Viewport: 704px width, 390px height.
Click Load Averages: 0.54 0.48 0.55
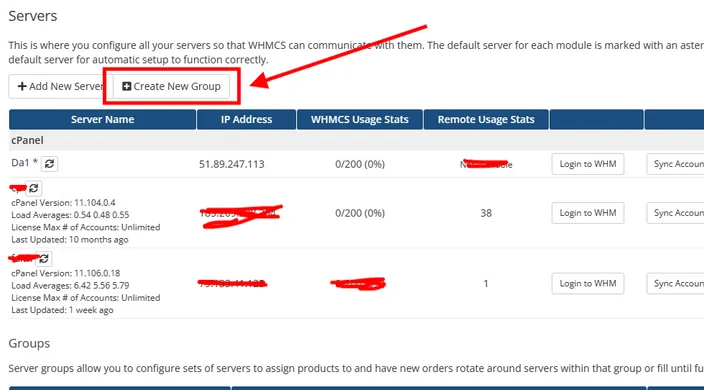coord(70,215)
